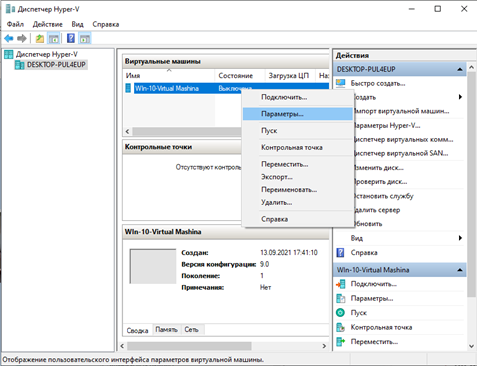Click Импорт виртуальной машины in Actions pane
This screenshot has height=366, width=477.
(401, 111)
